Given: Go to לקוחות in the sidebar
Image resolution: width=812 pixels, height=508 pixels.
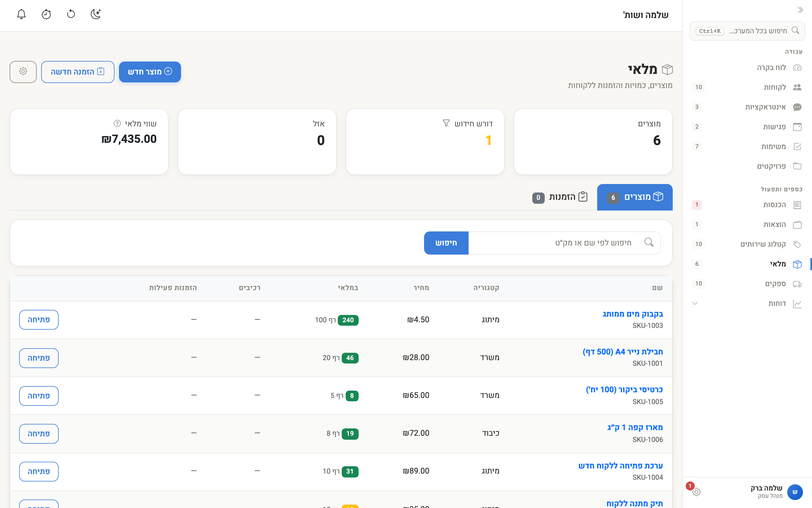Looking at the screenshot, I should point(747,87).
